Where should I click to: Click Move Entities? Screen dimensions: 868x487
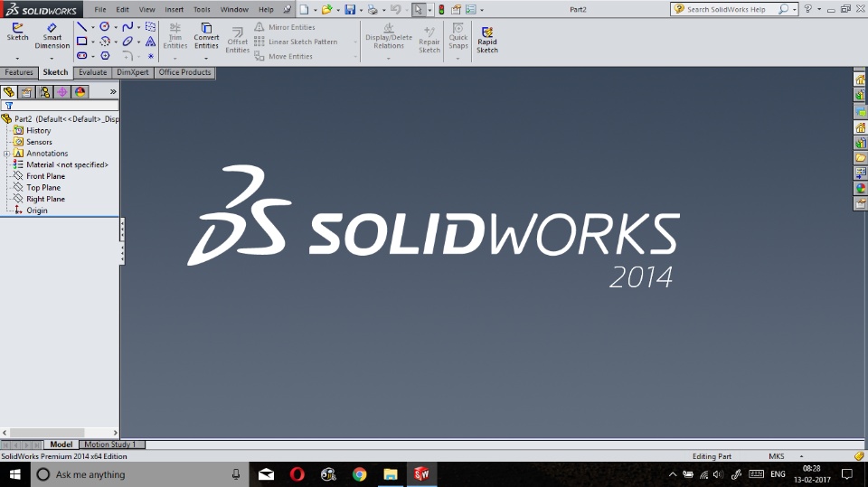283,56
